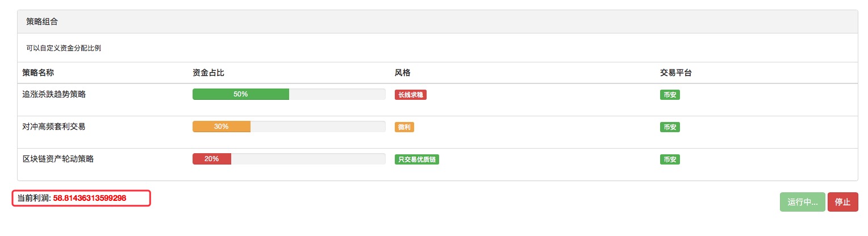Image resolution: width=868 pixels, height=236 pixels.
Task: Click the 风格 column header
Action: [403, 73]
